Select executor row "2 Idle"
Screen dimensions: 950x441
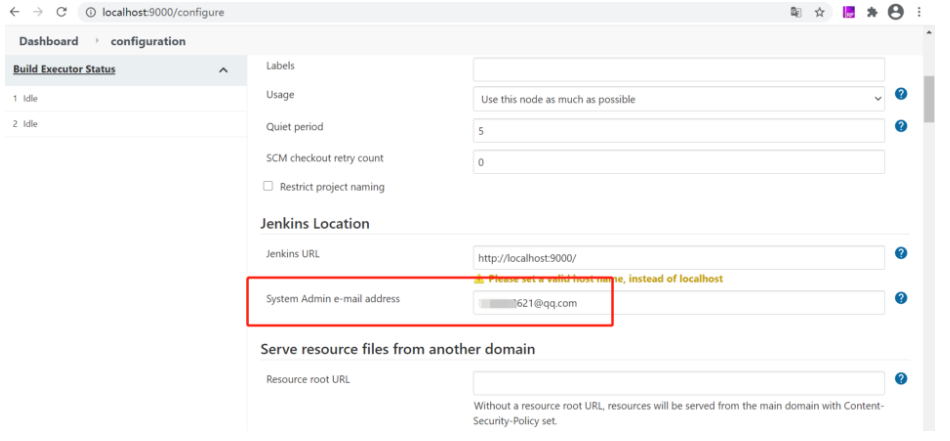(x=125, y=124)
